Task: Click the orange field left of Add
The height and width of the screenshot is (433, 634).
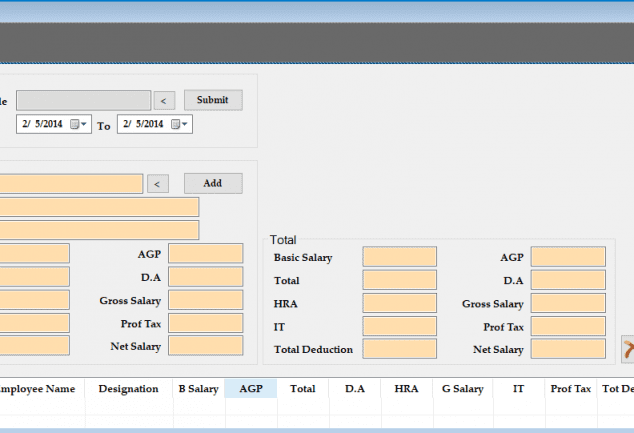Action: pyautogui.click(x=71, y=184)
